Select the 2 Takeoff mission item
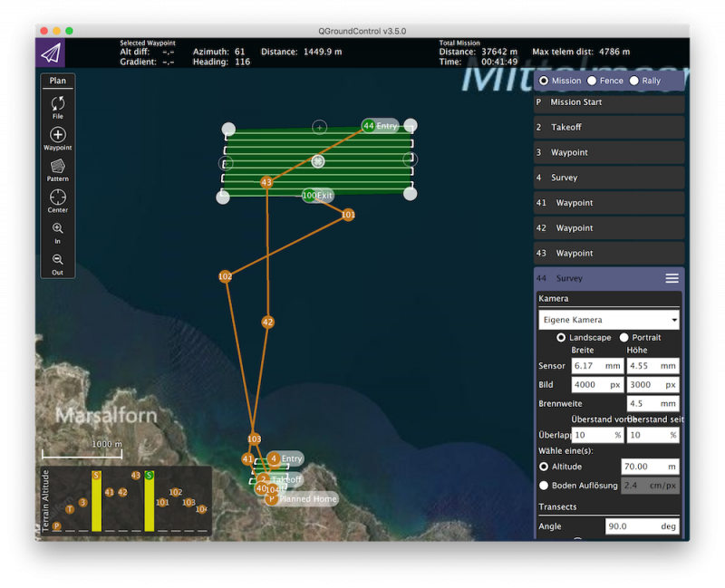This screenshot has height=588, width=725. click(x=609, y=127)
